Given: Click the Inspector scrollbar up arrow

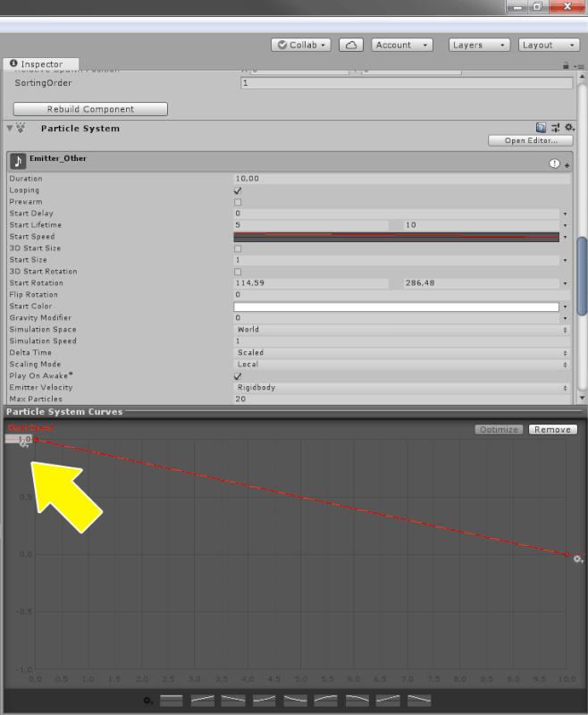Looking at the screenshot, I should click(x=582, y=77).
